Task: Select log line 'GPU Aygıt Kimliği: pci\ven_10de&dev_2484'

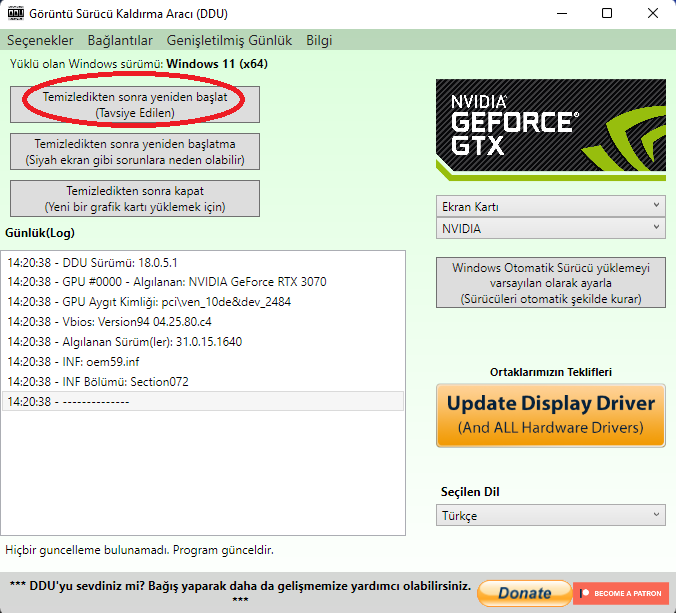Action: pos(203,302)
